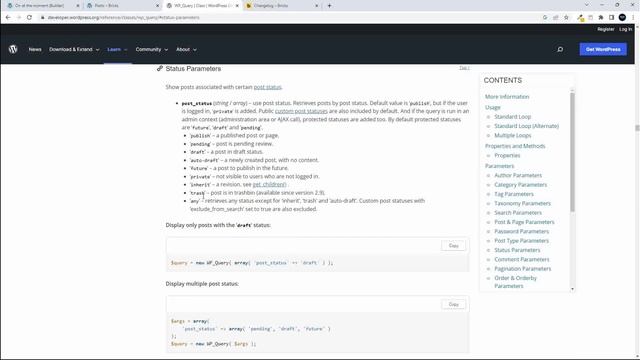This screenshot has height=360, width=640.
Task: Click the Contents panel scroll down arrow
Action: tap(572, 289)
